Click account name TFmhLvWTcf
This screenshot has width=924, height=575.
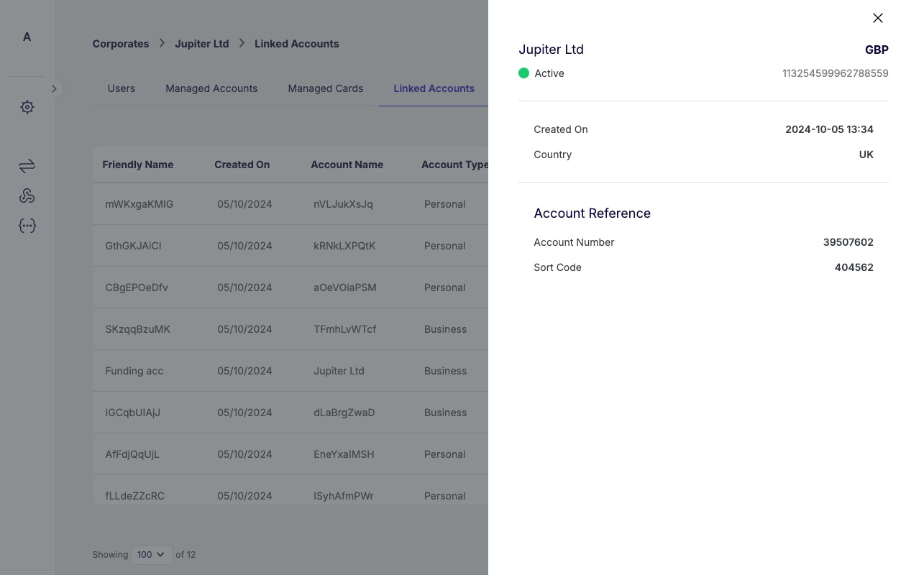click(x=345, y=329)
